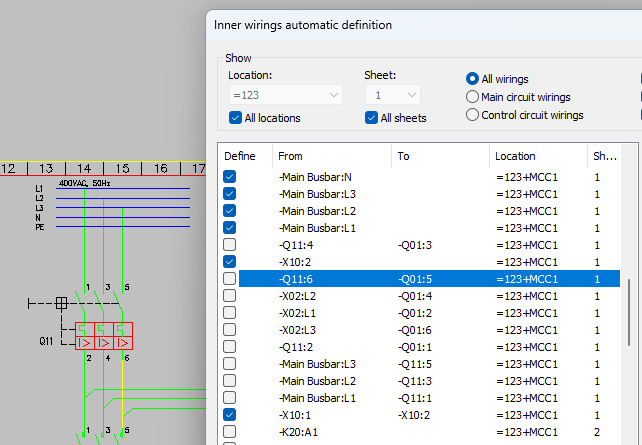Sort list by Location column header

click(537, 156)
